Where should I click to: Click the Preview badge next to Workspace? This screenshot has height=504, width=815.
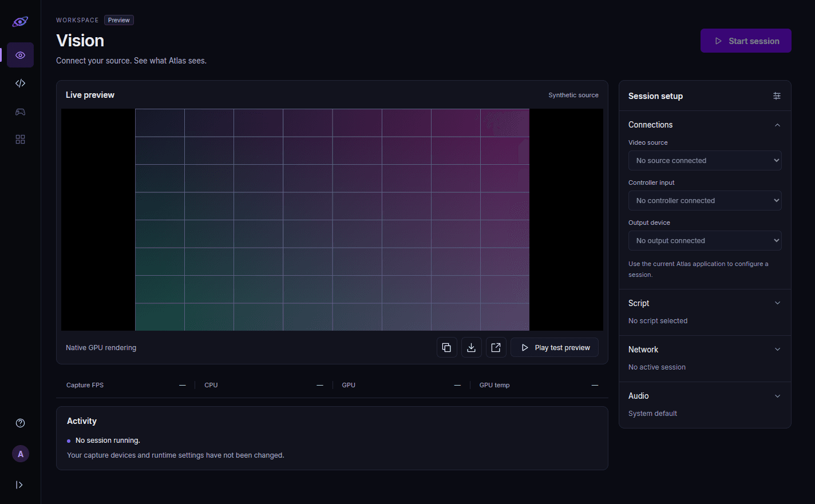[119, 20]
